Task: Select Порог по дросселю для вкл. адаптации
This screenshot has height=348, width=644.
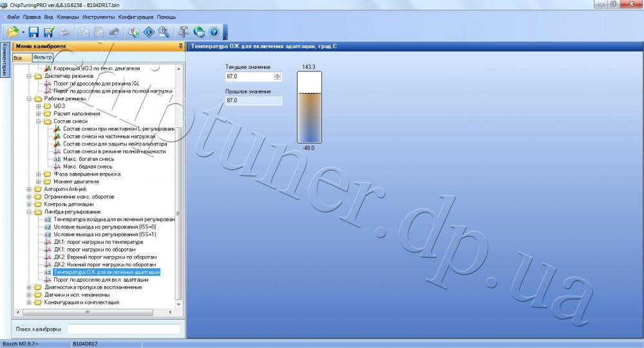Action: 101,280
